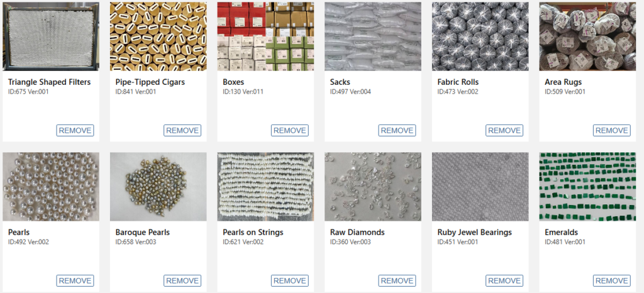Select the Fabric Rolls picture
This screenshot has height=293, width=644.
pyautogui.click(x=480, y=36)
